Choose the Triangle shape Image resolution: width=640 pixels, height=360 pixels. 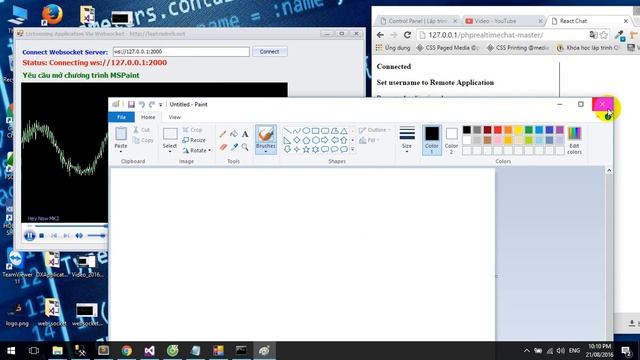pos(344,131)
